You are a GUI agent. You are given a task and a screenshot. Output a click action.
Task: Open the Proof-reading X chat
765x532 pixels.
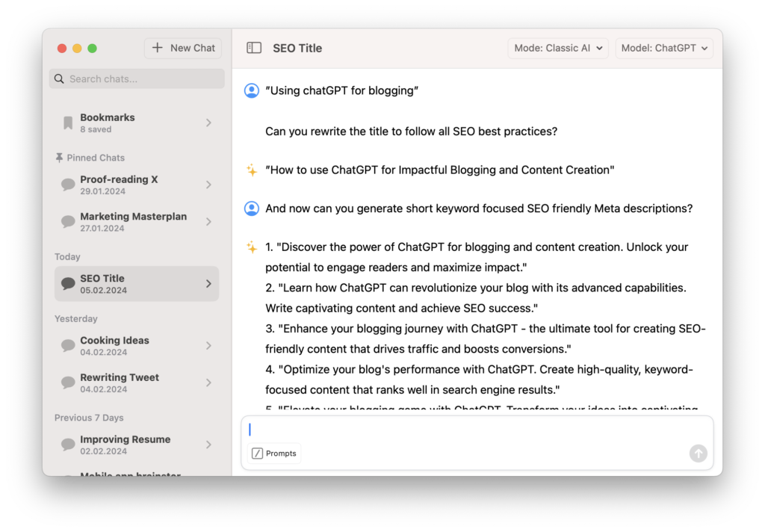pyautogui.click(x=137, y=185)
